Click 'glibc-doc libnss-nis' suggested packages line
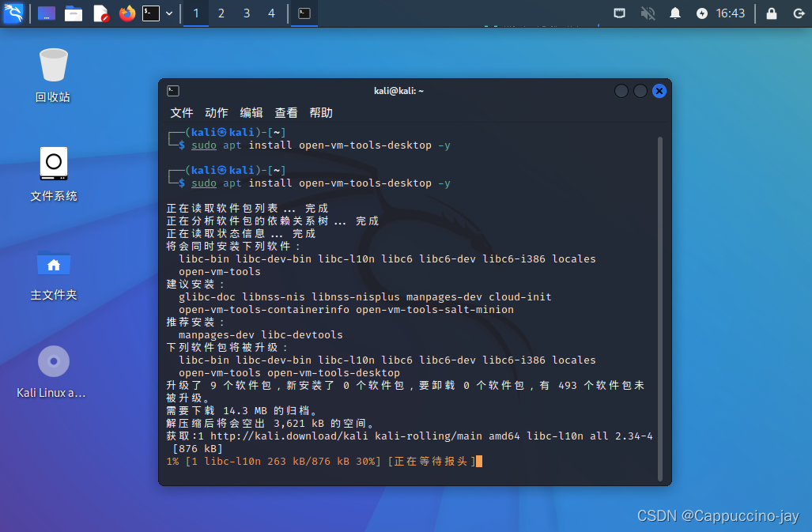The width and height of the screenshot is (812, 532). 365,297
